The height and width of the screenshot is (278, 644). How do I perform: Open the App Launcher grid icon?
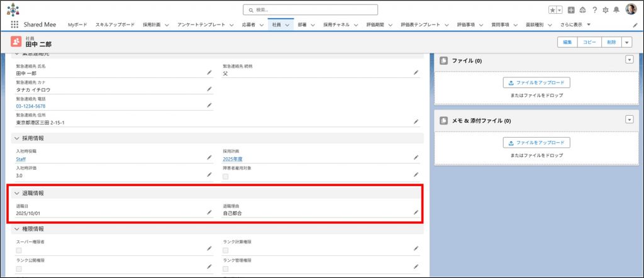[14, 25]
